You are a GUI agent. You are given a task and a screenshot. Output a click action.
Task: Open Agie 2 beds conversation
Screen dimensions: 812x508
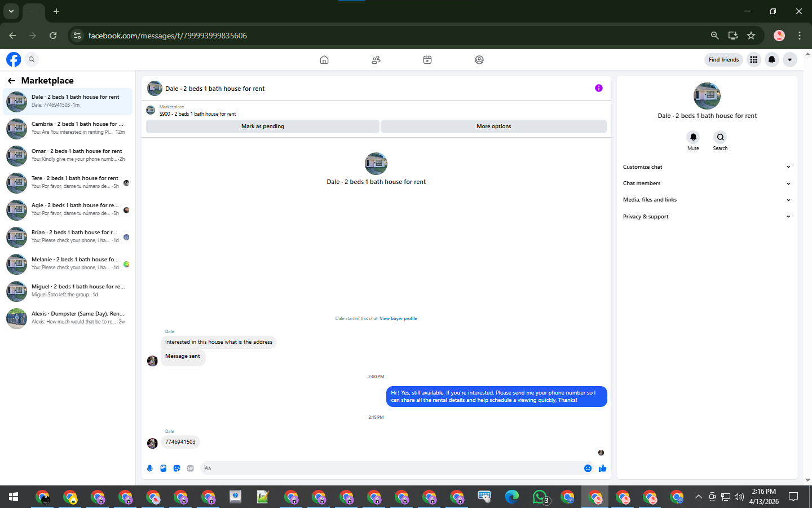click(68, 209)
